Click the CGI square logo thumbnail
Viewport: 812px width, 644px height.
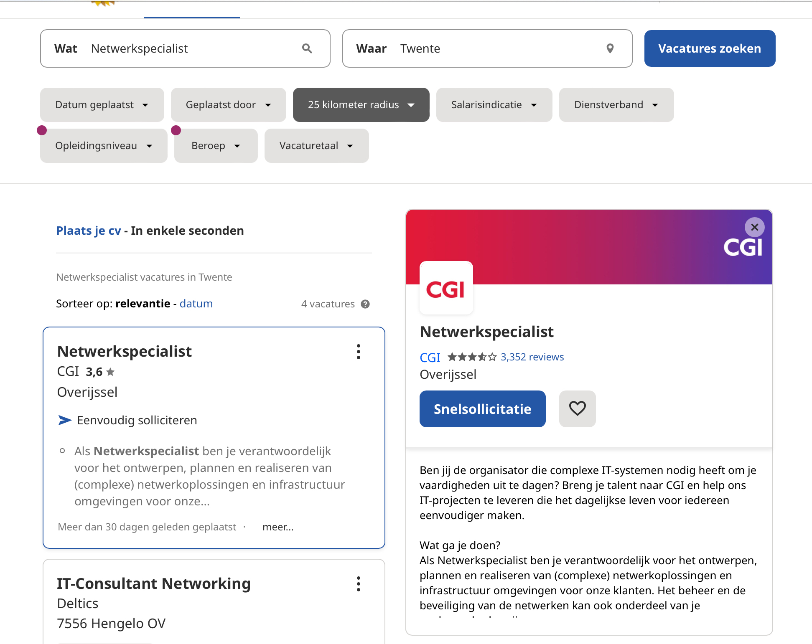446,288
